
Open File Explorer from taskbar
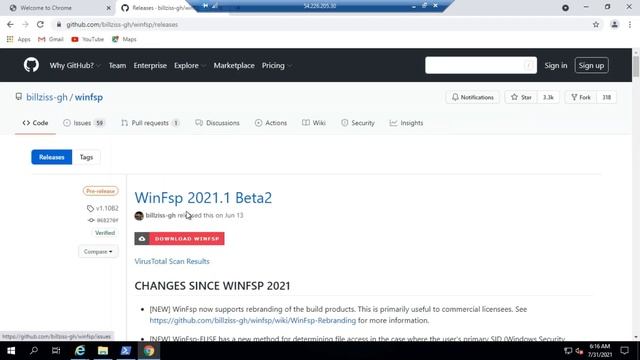pos(103,351)
